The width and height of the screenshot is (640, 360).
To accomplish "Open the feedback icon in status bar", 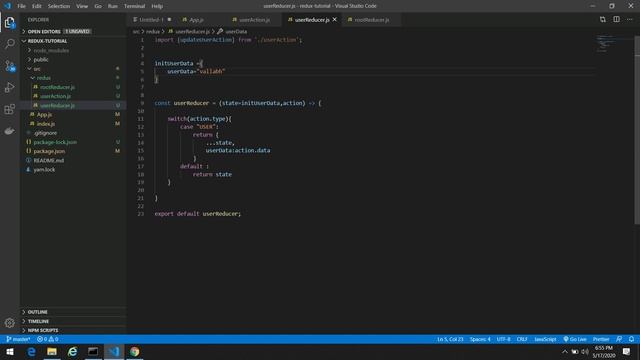I will [x=619, y=339].
